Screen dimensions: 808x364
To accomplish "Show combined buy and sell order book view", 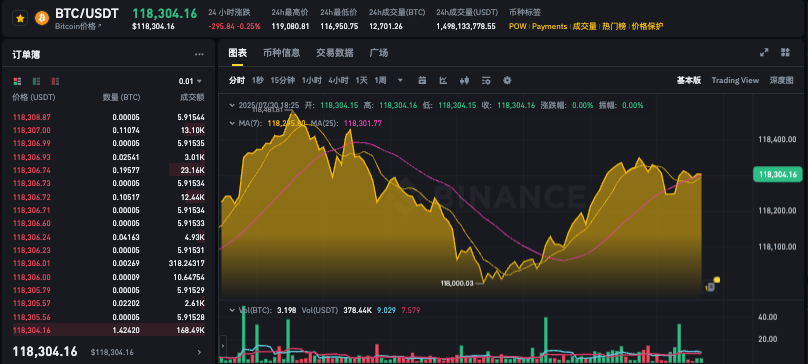I will (18, 81).
